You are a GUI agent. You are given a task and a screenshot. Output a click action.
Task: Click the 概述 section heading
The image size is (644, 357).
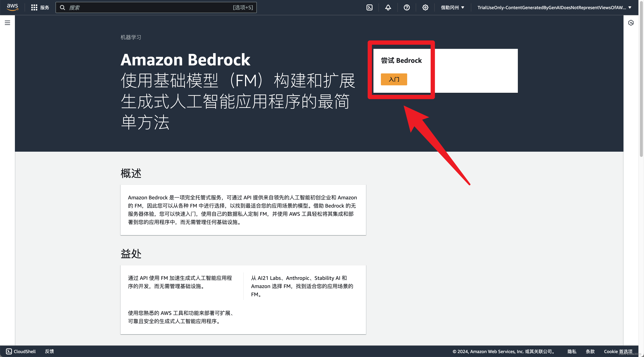coord(131,173)
